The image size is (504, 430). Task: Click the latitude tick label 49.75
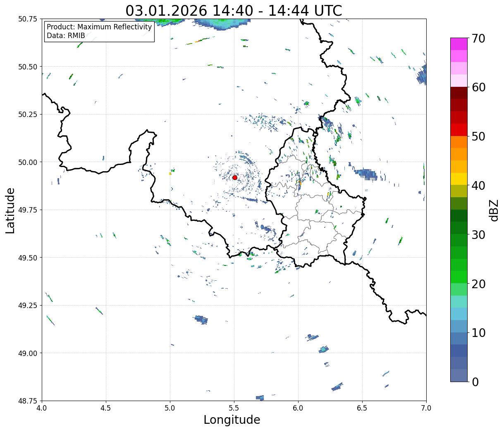tap(28, 210)
